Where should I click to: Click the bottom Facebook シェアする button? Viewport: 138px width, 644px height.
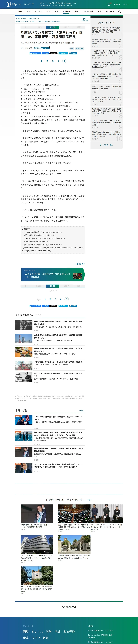point(45,306)
